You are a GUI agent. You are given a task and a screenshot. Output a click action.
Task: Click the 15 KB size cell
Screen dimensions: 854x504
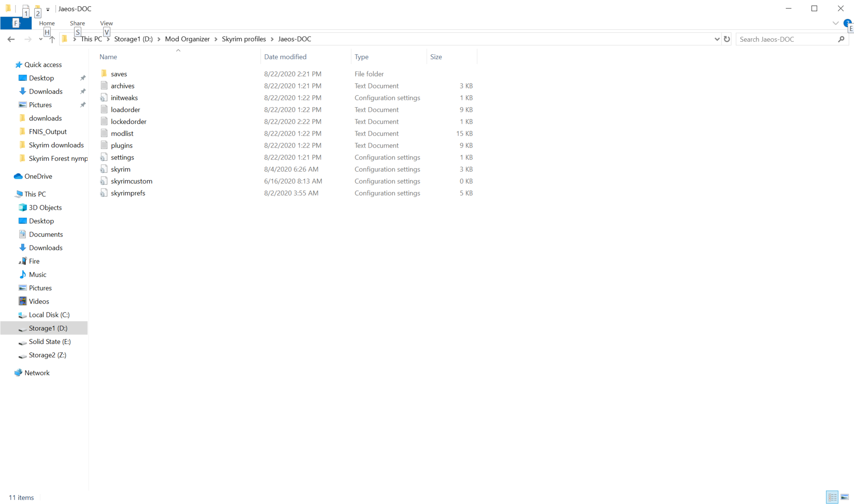pos(464,133)
